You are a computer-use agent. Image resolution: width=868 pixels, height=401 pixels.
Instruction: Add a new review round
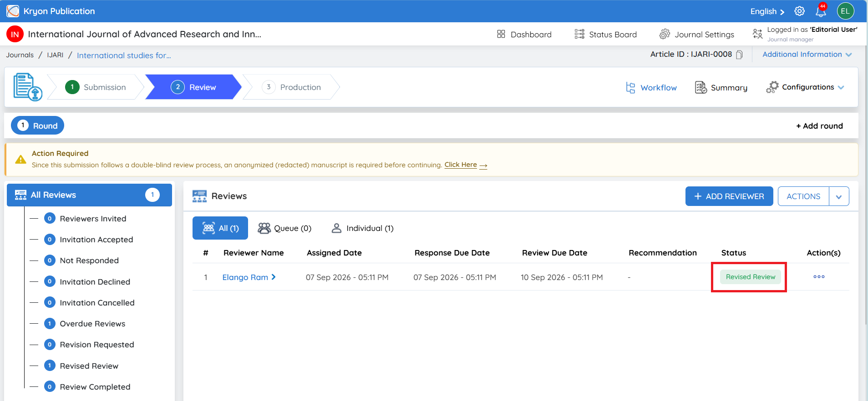tap(819, 126)
